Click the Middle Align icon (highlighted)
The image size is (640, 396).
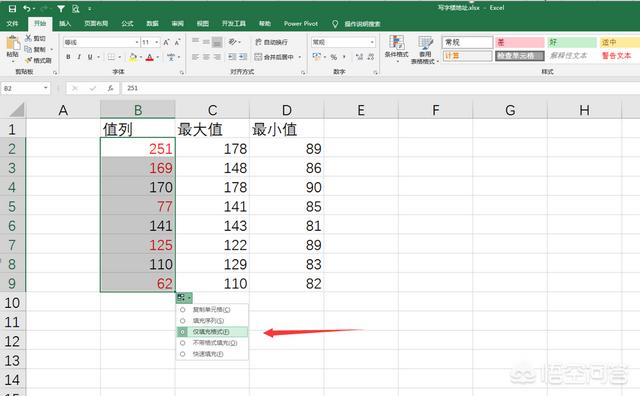(x=217, y=42)
